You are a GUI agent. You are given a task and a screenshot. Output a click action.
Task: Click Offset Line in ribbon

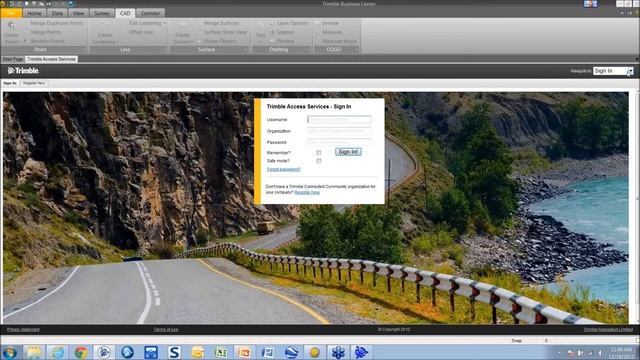[141, 32]
